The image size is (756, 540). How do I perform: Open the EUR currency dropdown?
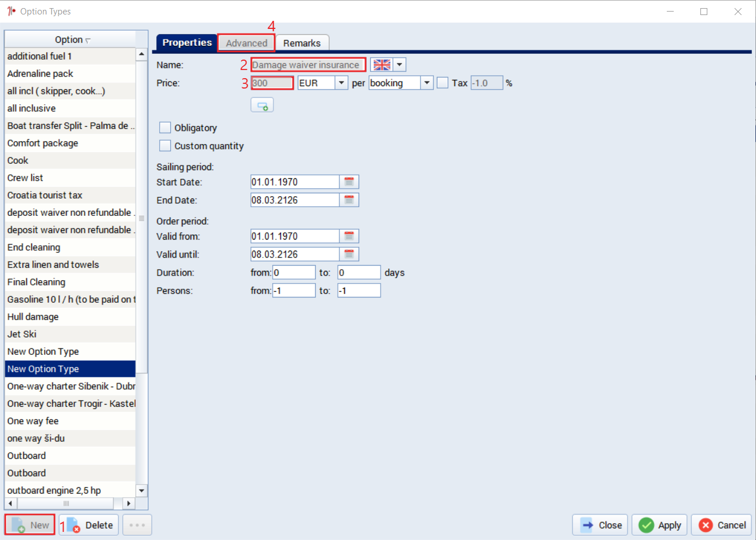click(x=342, y=83)
